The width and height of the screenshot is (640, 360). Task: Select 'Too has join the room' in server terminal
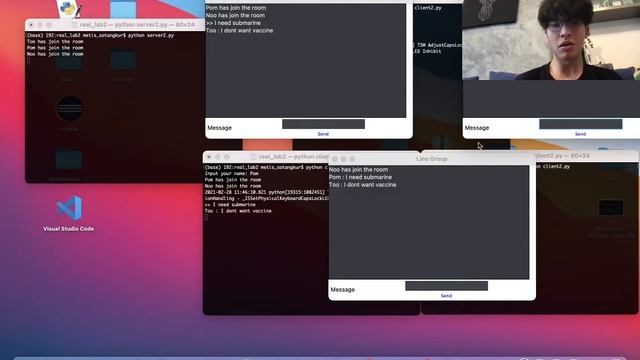[x=55, y=42]
